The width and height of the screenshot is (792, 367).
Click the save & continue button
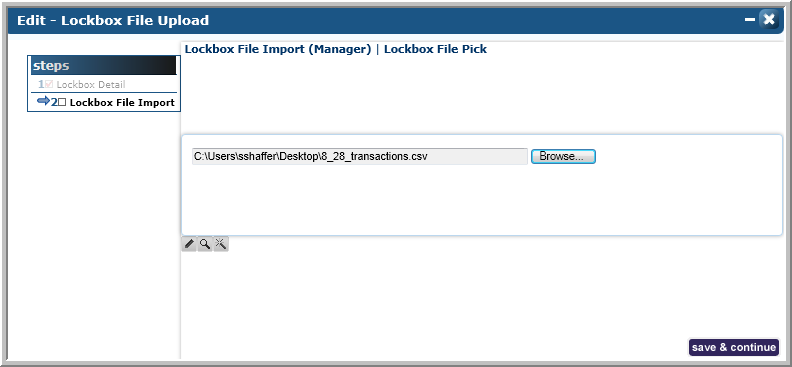tap(734, 347)
